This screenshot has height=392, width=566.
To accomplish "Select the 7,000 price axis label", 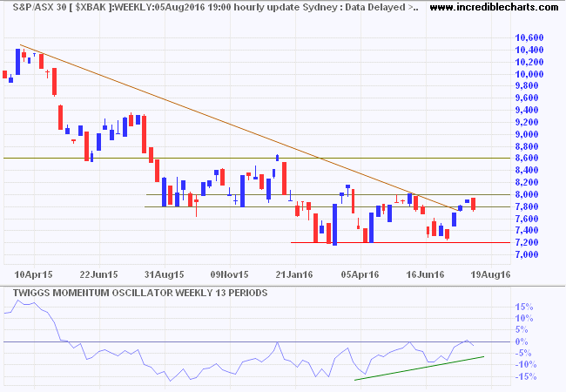I will pos(529,254).
